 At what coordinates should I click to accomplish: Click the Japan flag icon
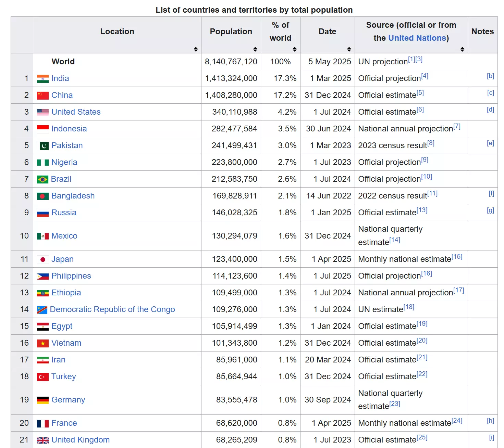pyautogui.click(x=43, y=259)
